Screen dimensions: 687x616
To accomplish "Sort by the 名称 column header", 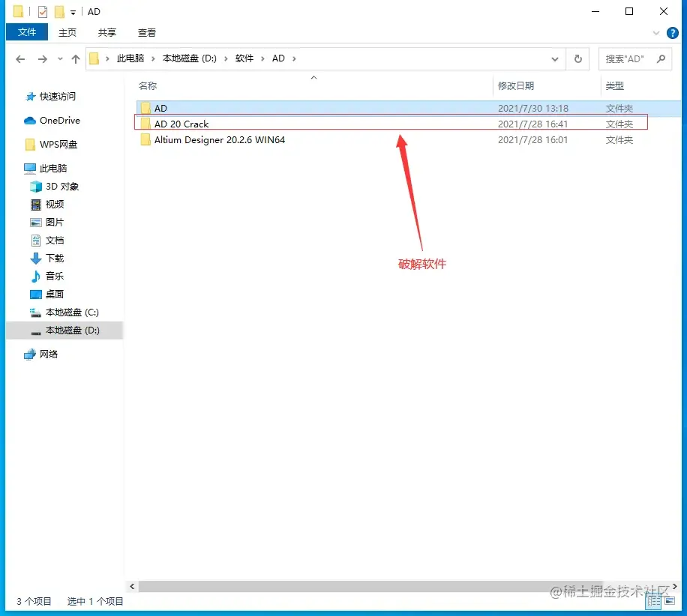I will (148, 86).
